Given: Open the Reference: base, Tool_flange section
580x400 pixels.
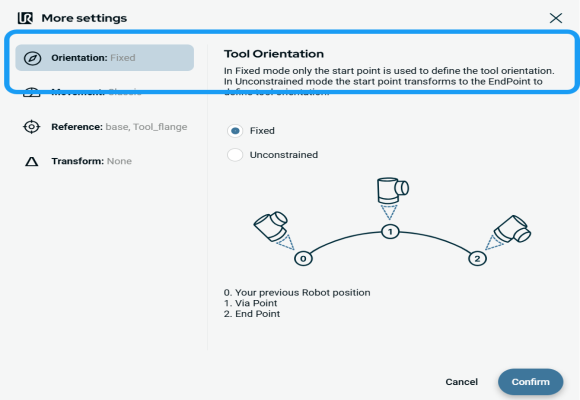Looking at the screenshot, I should pyautogui.click(x=105, y=127).
